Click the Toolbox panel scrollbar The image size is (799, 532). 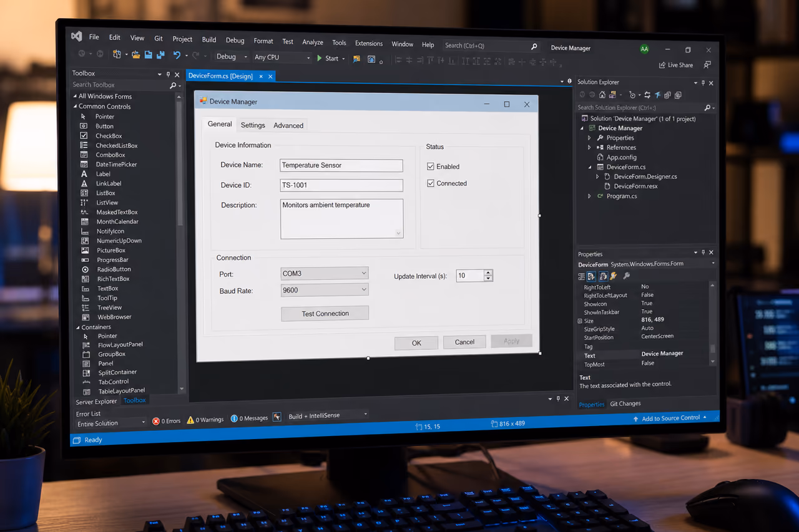point(181,243)
